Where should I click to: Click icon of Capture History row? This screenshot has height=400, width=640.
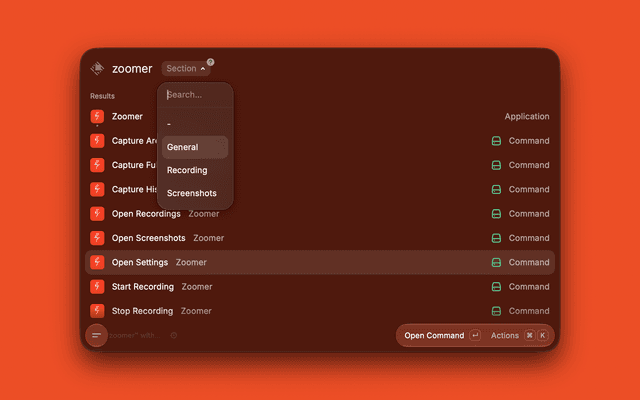[x=97, y=189]
